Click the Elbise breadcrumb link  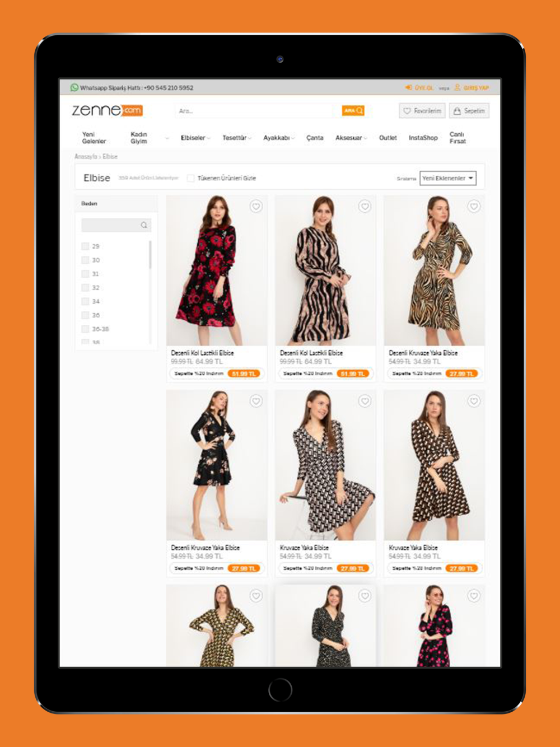[110, 157]
